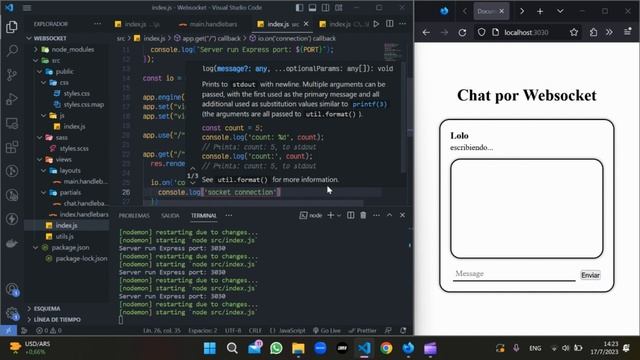Open editor More Actions ellipsis

pos(403,24)
